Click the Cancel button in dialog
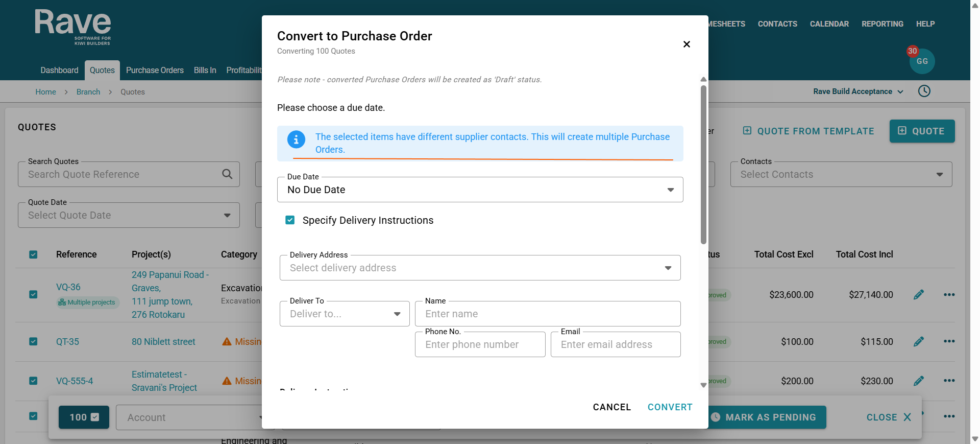980x444 pixels. click(x=611, y=407)
